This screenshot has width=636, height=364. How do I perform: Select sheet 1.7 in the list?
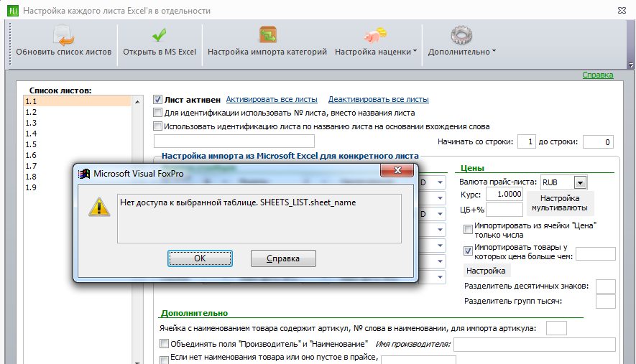[x=77, y=166]
